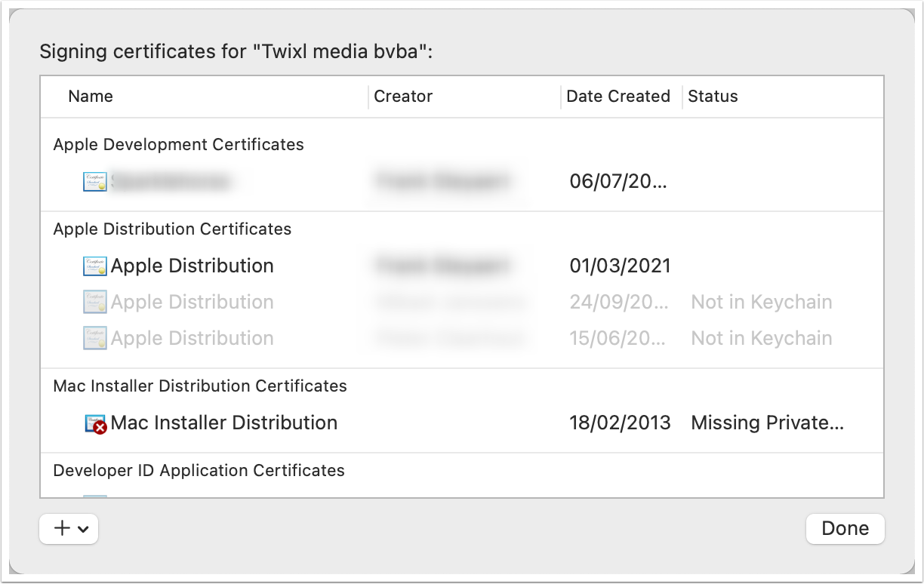Click the Date Created column header
Viewport: 924px width, 584px height.
[618, 96]
